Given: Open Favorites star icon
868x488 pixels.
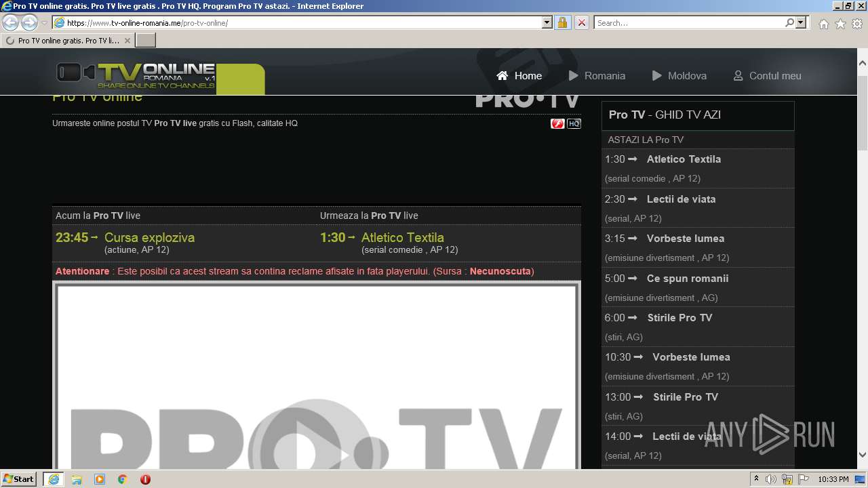Looking at the screenshot, I should (x=840, y=24).
